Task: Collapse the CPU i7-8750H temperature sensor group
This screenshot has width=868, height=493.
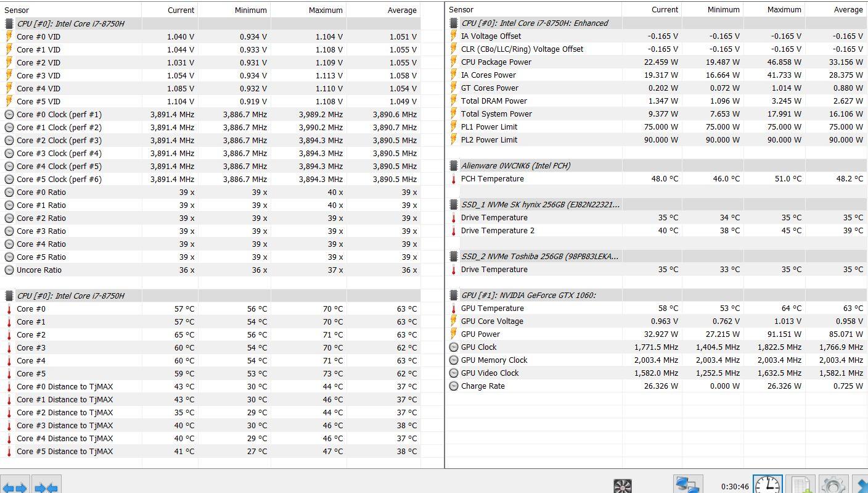Action: coord(9,296)
